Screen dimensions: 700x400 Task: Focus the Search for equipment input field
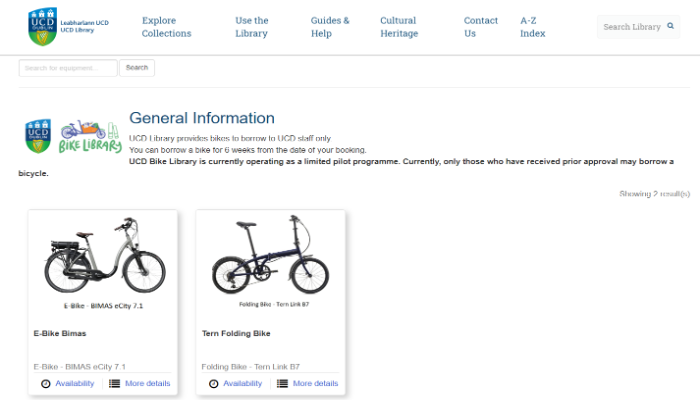pyautogui.click(x=68, y=68)
